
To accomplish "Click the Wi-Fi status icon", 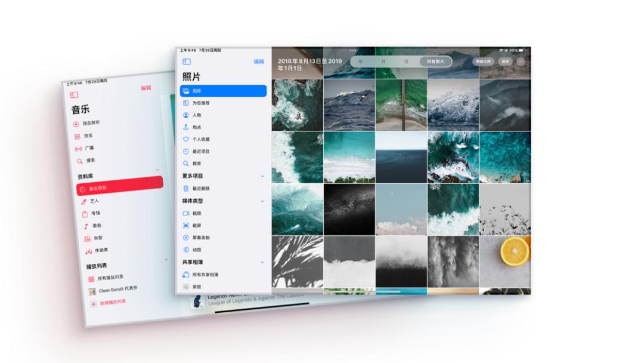I will coord(501,50).
